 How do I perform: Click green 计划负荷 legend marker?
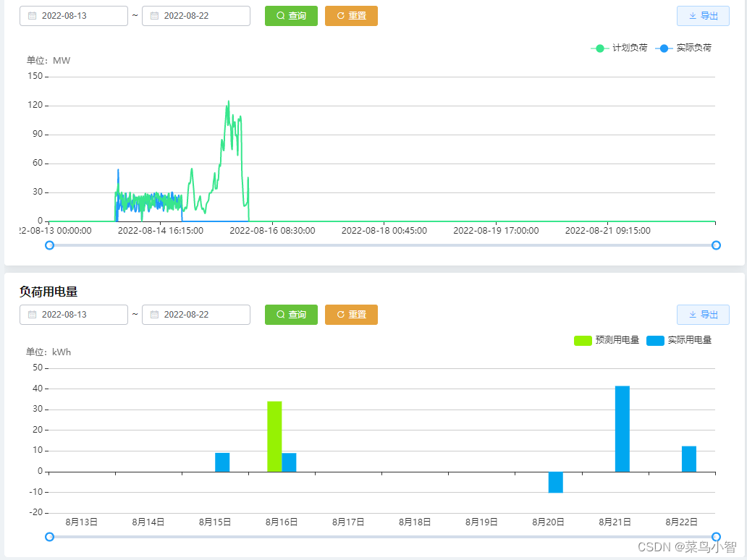(x=600, y=48)
